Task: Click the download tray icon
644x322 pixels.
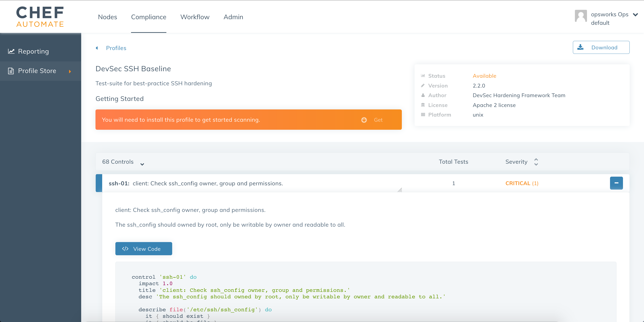Action: [x=580, y=47]
